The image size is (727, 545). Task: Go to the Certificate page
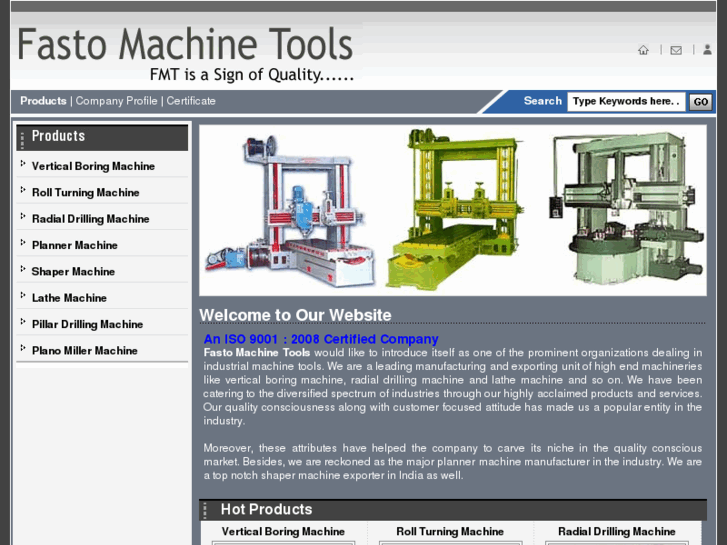tap(191, 101)
